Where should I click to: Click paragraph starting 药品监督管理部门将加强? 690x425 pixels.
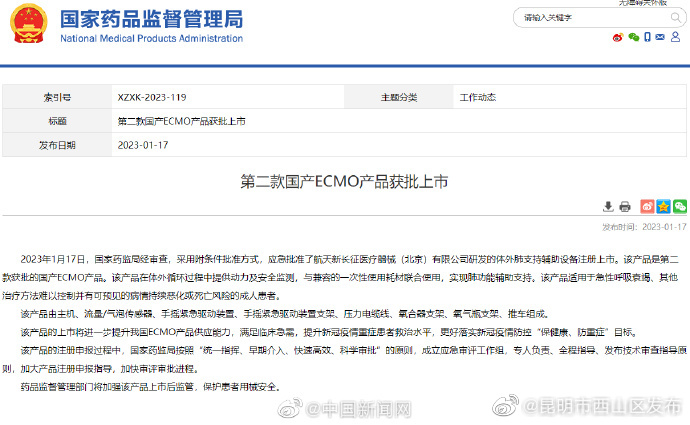click(x=150, y=387)
